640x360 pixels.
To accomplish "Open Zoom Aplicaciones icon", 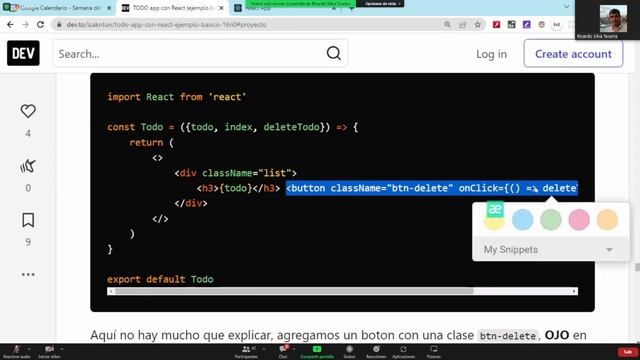I will click(x=403, y=351).
